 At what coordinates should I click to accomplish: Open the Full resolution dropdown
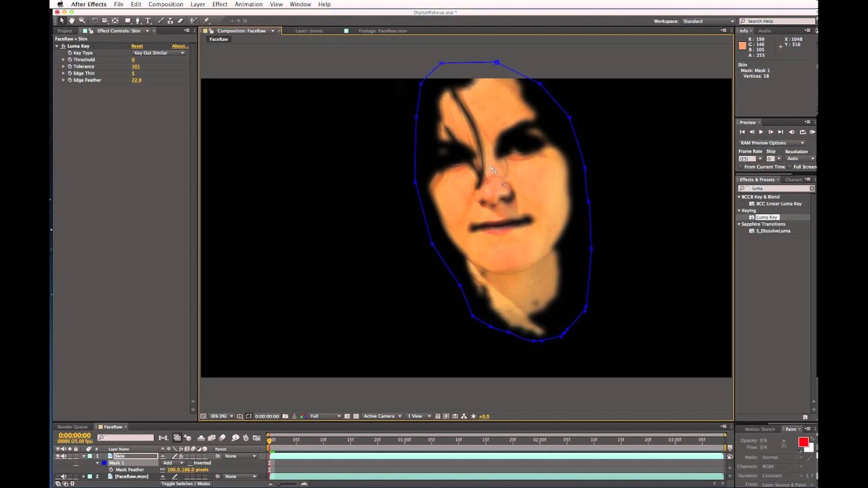click(325, 416)
